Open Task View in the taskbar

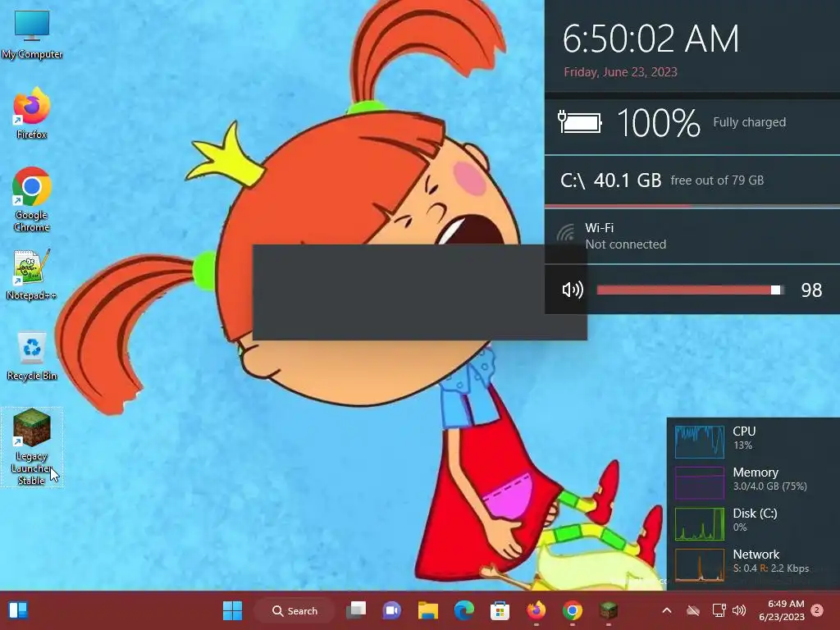356,610
